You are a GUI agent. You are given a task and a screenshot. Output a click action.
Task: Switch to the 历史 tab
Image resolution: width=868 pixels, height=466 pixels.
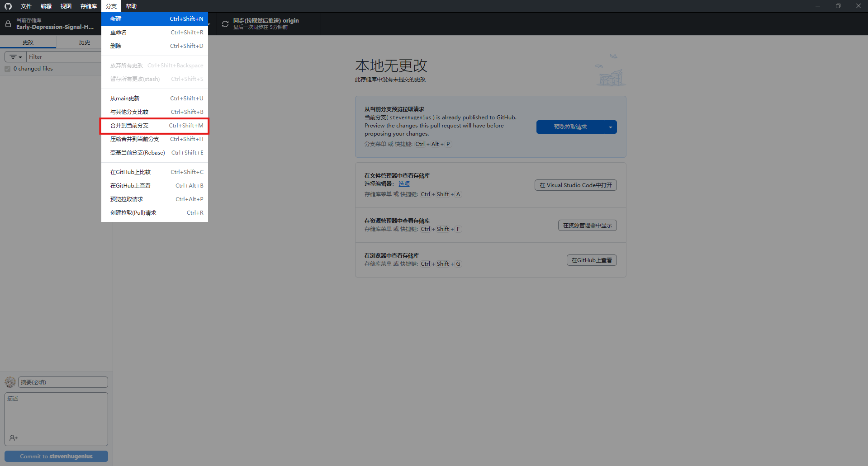(84, 42)
